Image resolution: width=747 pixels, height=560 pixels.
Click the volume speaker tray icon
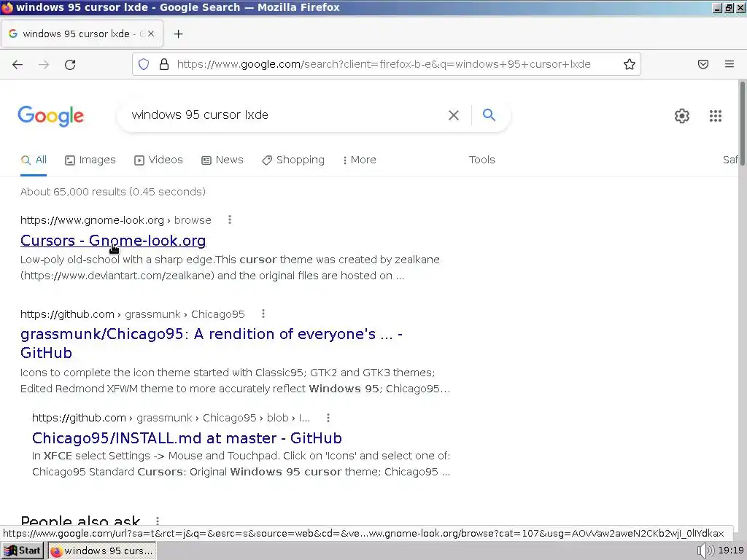click(705, 551)
